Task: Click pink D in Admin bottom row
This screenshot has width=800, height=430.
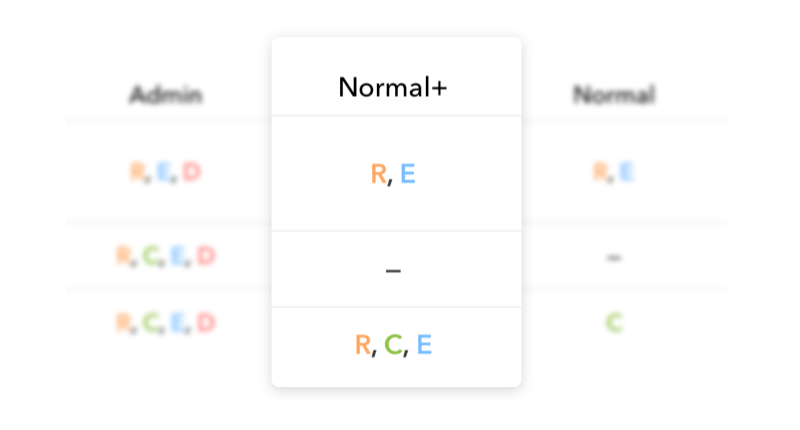Action: 206,322
